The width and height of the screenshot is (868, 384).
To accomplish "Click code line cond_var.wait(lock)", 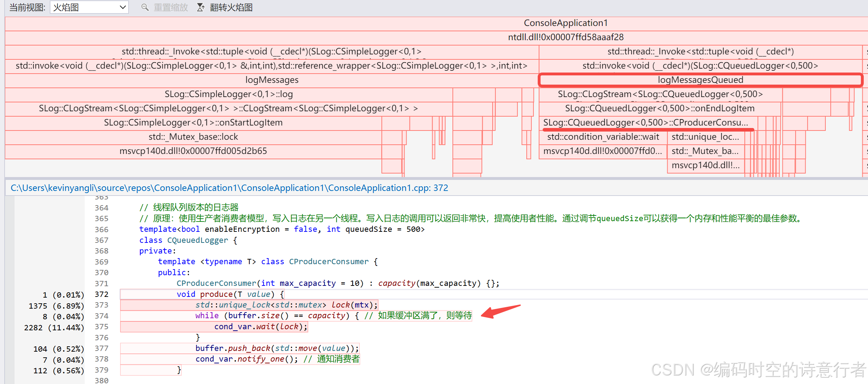I will 260,327.
